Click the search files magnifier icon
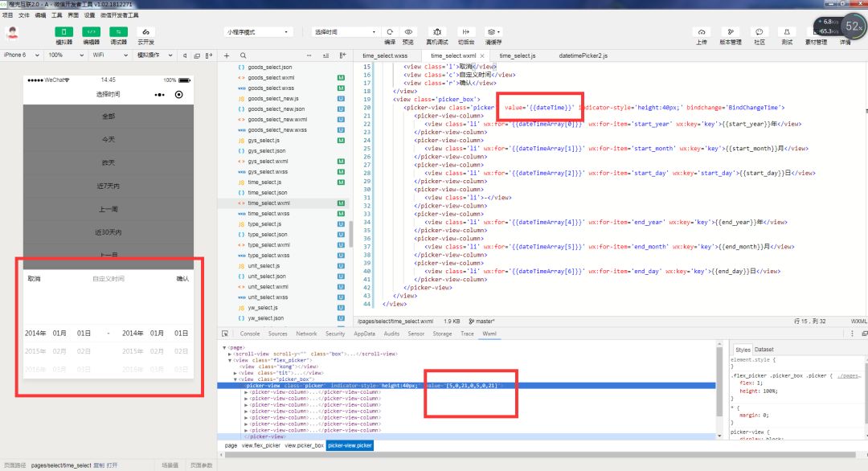This screenshot has height=471, width=868. tap(243, 55)
